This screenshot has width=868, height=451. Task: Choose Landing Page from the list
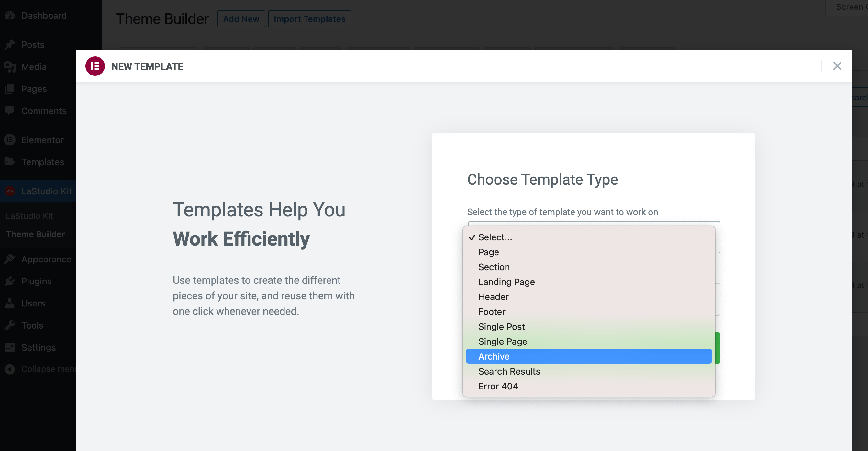[x=506, y=282]
